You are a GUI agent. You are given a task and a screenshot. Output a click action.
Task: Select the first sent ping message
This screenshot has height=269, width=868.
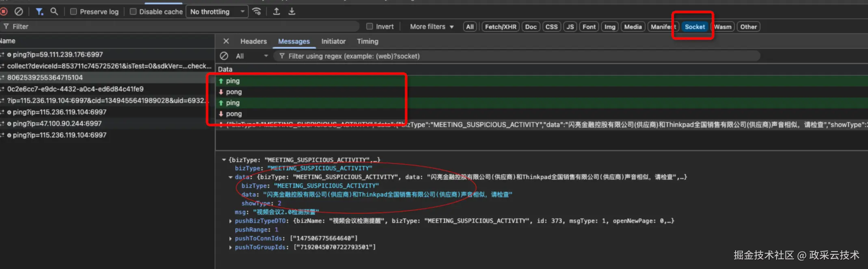click(x=542, y=81)
